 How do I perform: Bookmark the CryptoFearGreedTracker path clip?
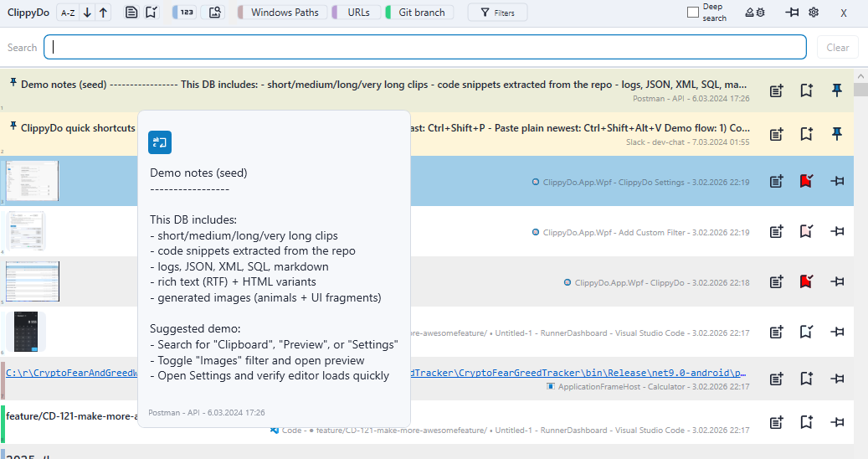point(807,379)
